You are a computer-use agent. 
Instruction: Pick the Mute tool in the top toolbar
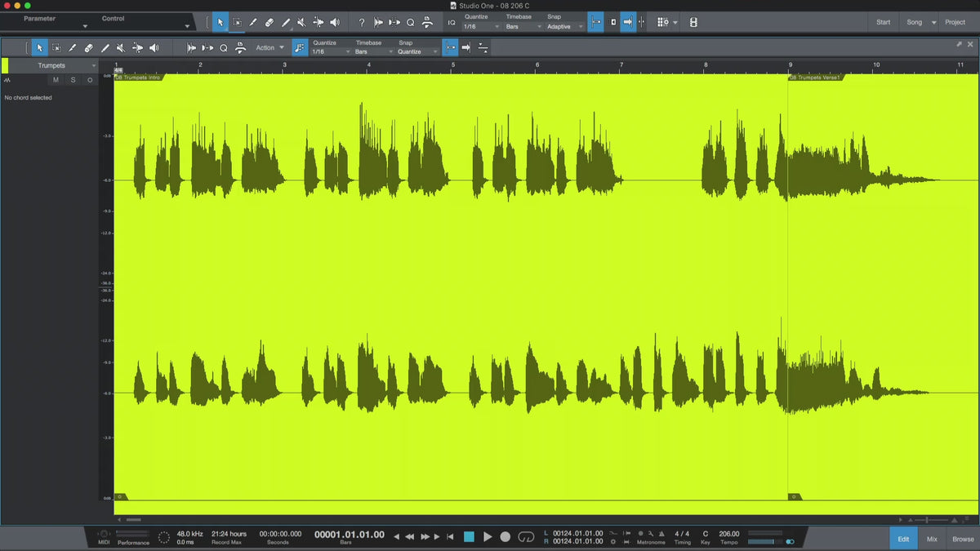301,22
